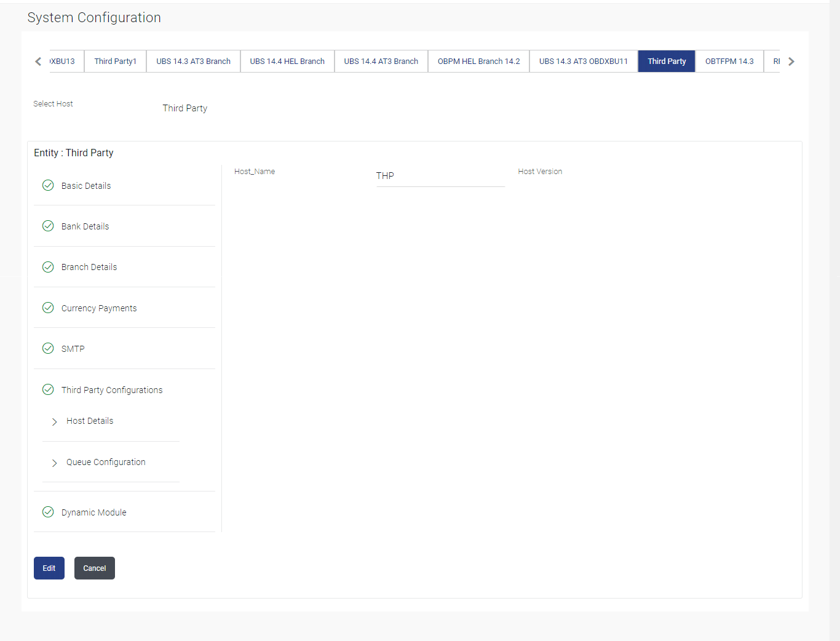Viewport: 840px width, 641px height.
Task: Open the Third Party Configurations section
Action: point(112,390)
